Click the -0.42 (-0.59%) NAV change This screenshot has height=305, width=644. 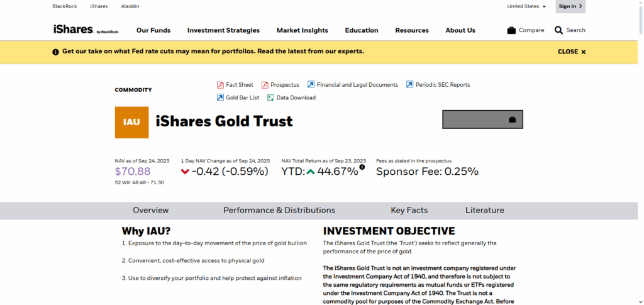(230, 172)
